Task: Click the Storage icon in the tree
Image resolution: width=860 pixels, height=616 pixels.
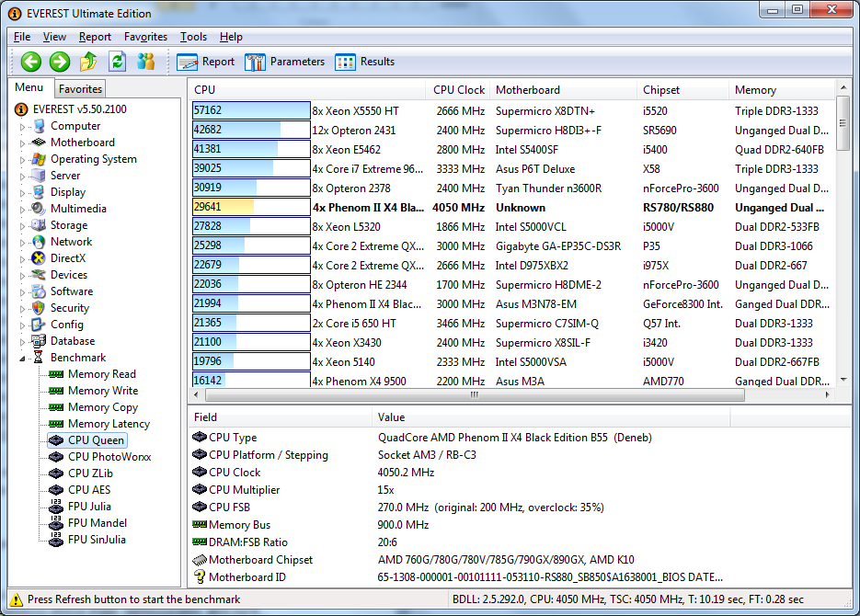Action: pos(38,225)
